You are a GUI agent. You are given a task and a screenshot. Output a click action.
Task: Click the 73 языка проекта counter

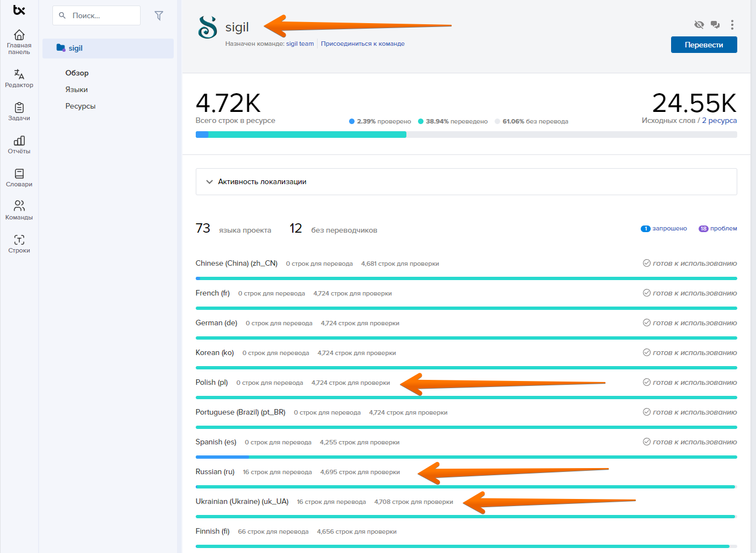(233, 229)
